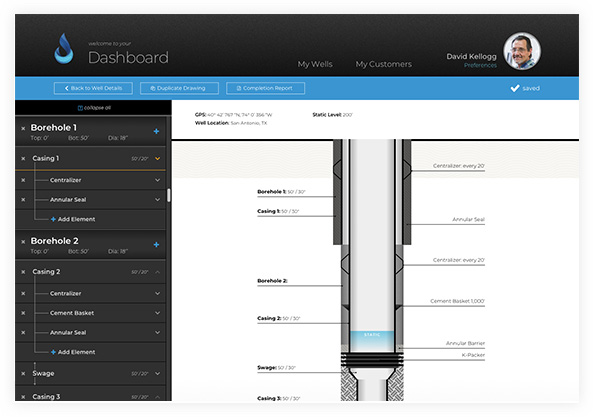The width and height of the screenshot is (593, 417).
Task: Click the K-Packer label in drawing
Action: (473, 355)
